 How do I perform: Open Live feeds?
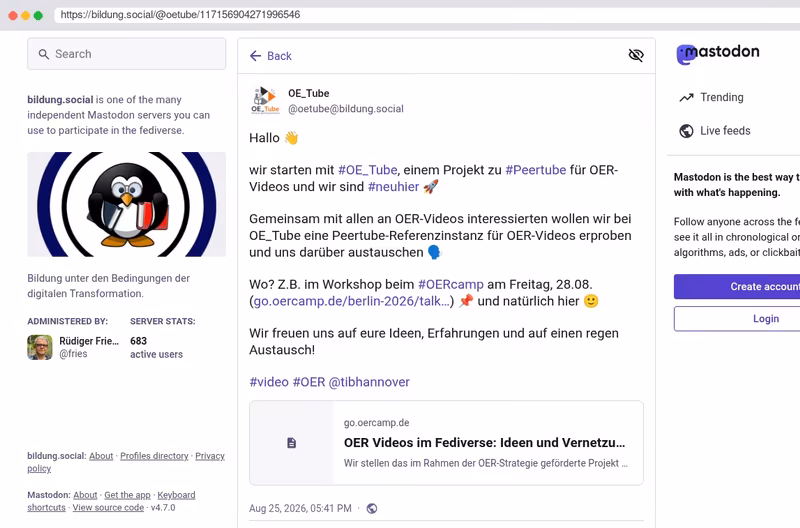coord(715,131)
